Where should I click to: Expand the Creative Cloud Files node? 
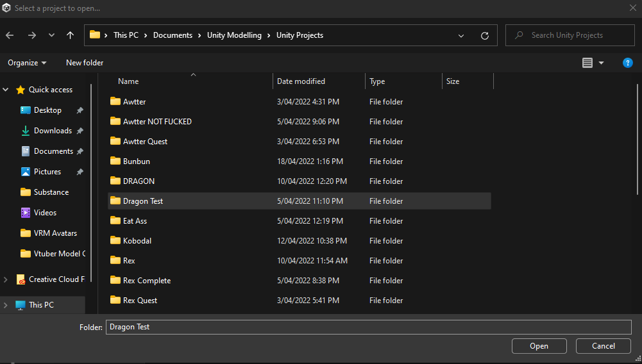[6, 279]
